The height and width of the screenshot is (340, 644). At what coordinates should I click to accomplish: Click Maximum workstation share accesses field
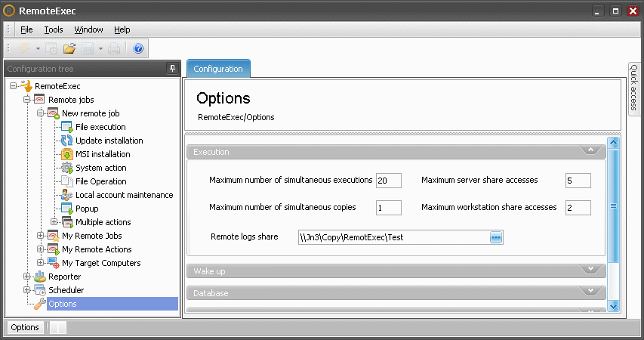[578, 208]
